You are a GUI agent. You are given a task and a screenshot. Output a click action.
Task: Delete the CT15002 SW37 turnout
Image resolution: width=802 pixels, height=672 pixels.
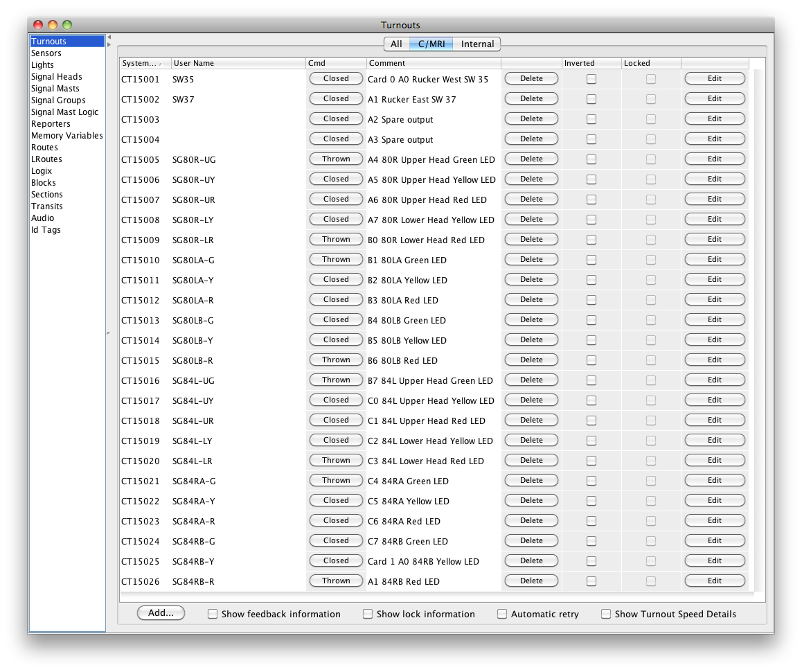[x=531, y=99]
